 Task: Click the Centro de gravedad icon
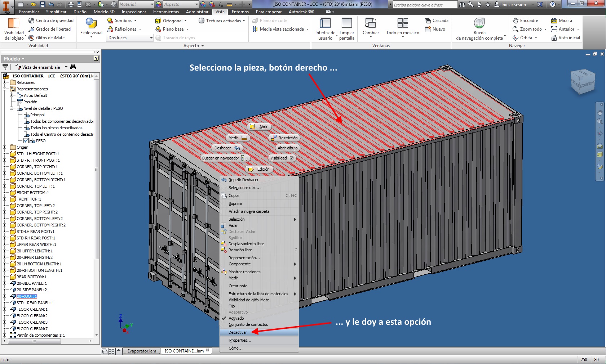pos(31,21)
